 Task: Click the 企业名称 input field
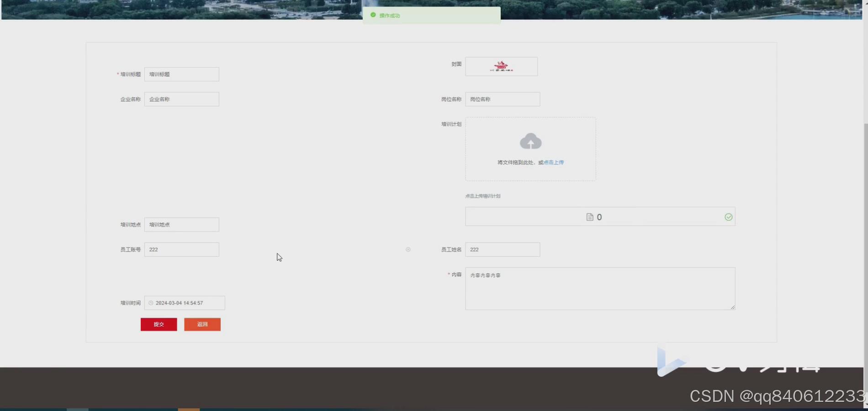tap(181, 99)
